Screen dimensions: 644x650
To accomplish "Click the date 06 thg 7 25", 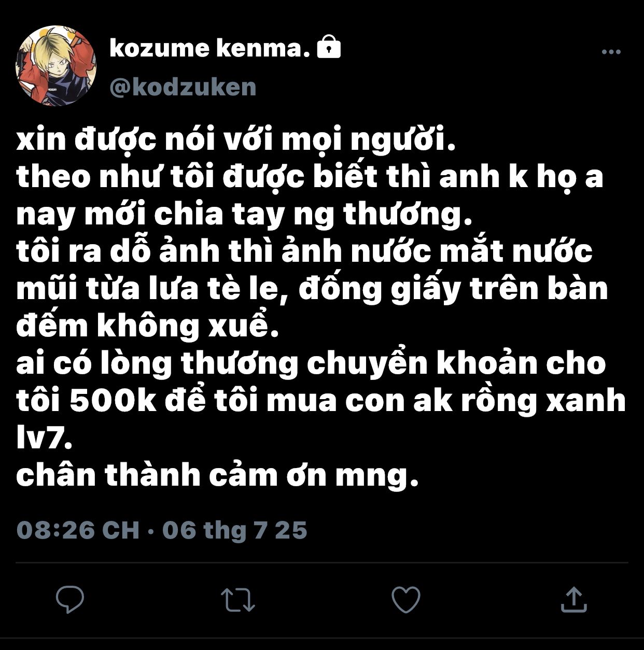I will pos(234,530).
